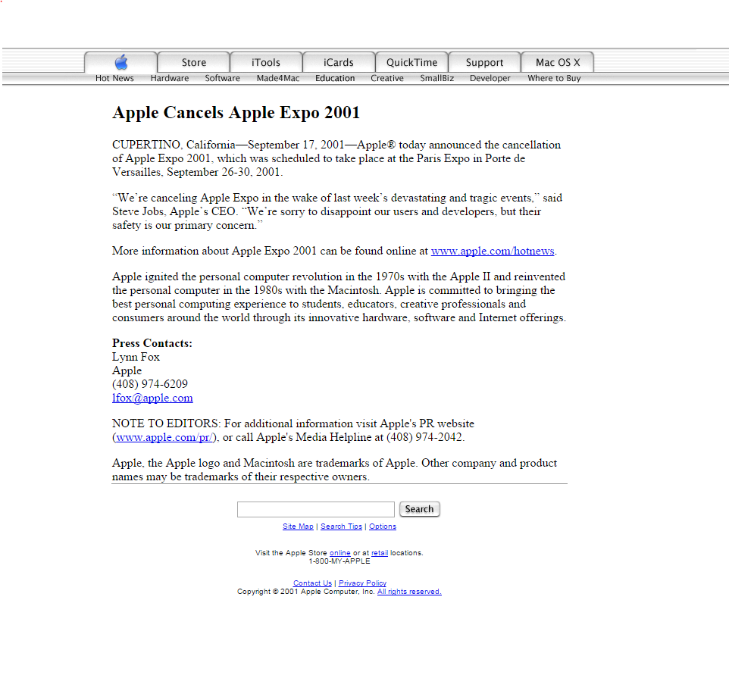Click the phone number (408) 974-6209
Image resolution: width=729 pixels, height=700 pixels.
point(150,384)
